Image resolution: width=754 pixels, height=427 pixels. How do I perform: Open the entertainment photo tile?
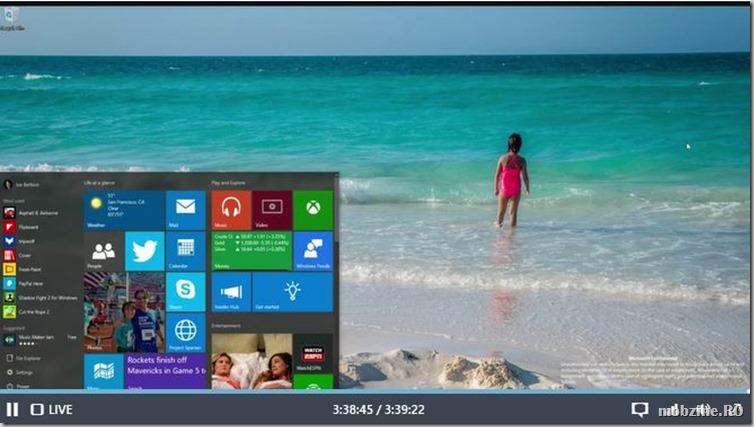252,361
